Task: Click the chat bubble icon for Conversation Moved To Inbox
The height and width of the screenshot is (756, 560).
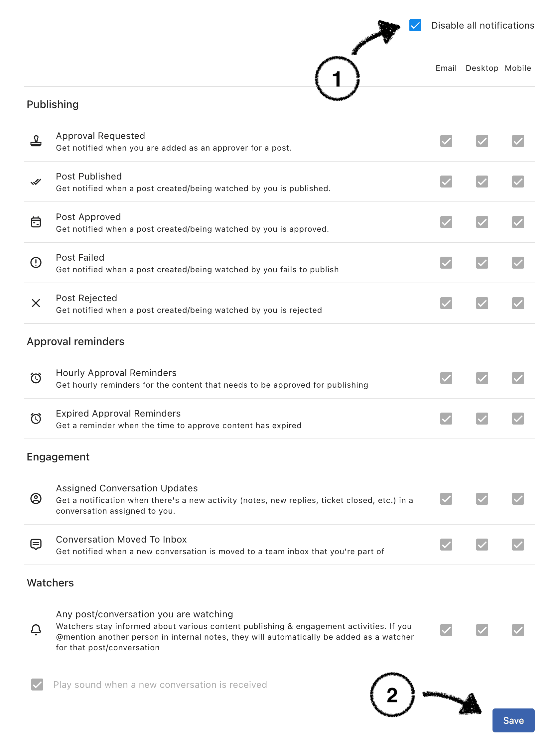Action: click(x=36, y=545)
